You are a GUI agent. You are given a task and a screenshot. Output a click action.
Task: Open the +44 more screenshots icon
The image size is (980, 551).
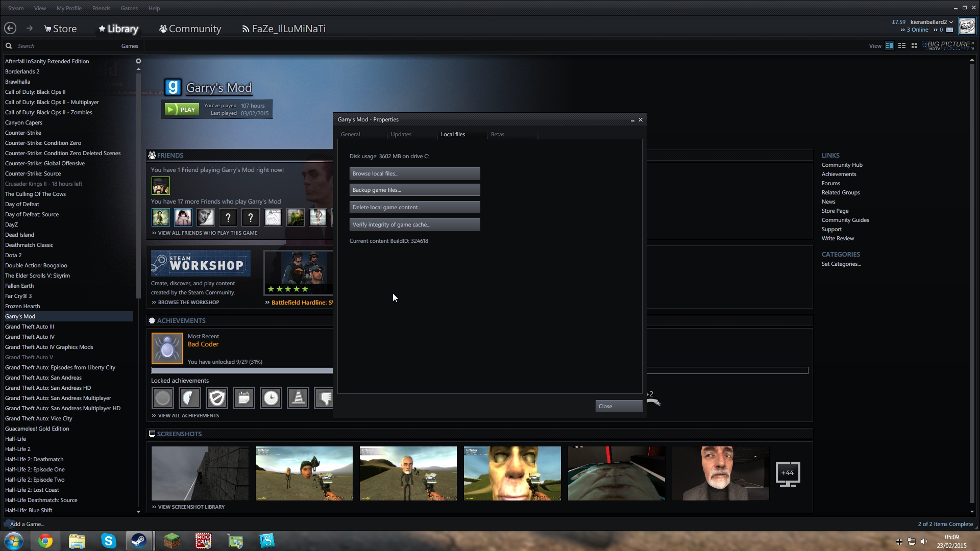pyautogui.click(x=788, y=474)
